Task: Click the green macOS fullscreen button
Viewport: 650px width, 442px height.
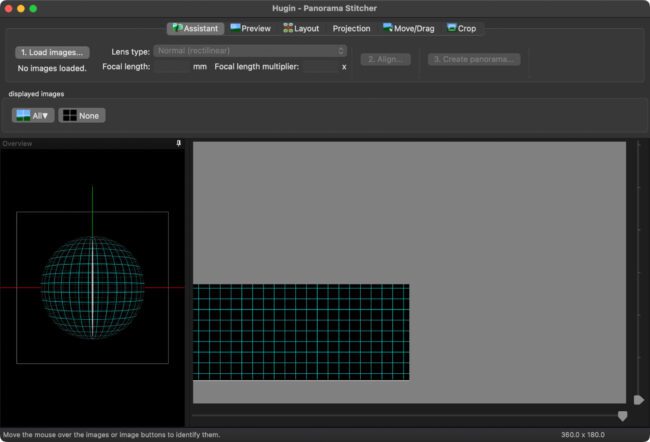Action: pos(33,8)
